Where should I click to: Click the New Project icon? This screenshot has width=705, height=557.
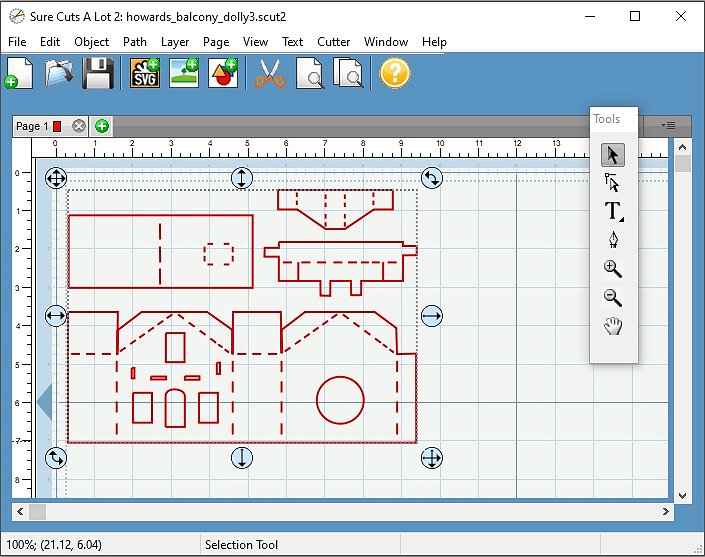point(20,74)
